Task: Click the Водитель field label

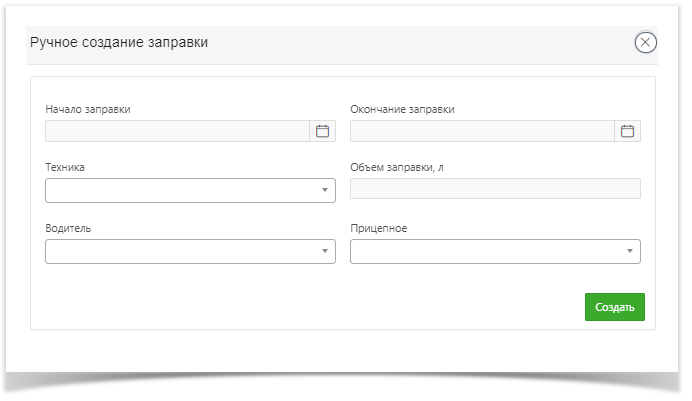Action: pyautogui.click(x=68, y=229)
